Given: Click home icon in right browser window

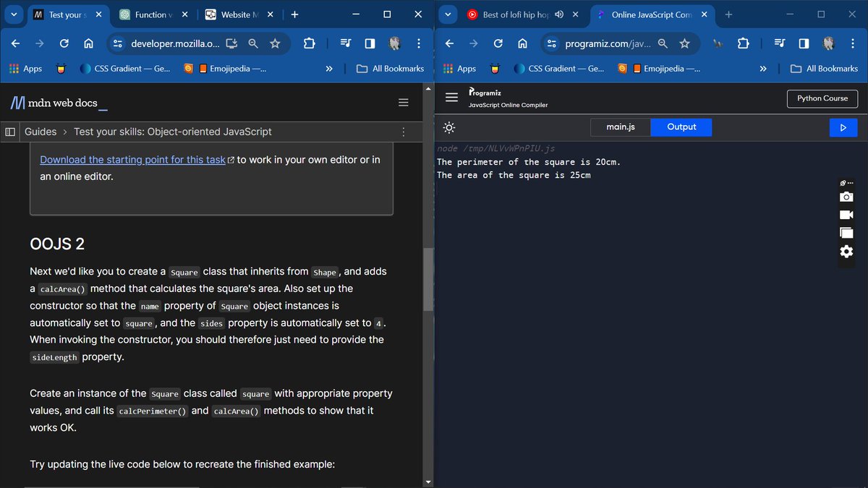Looking at the screenshot, I should pyautogui.click(x=522, y=43).
